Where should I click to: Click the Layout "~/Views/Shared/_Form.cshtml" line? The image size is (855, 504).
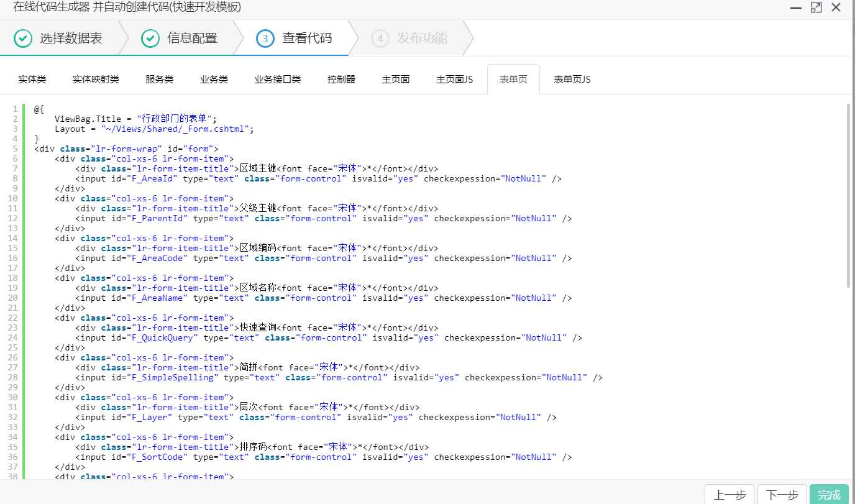click(155, 129)
